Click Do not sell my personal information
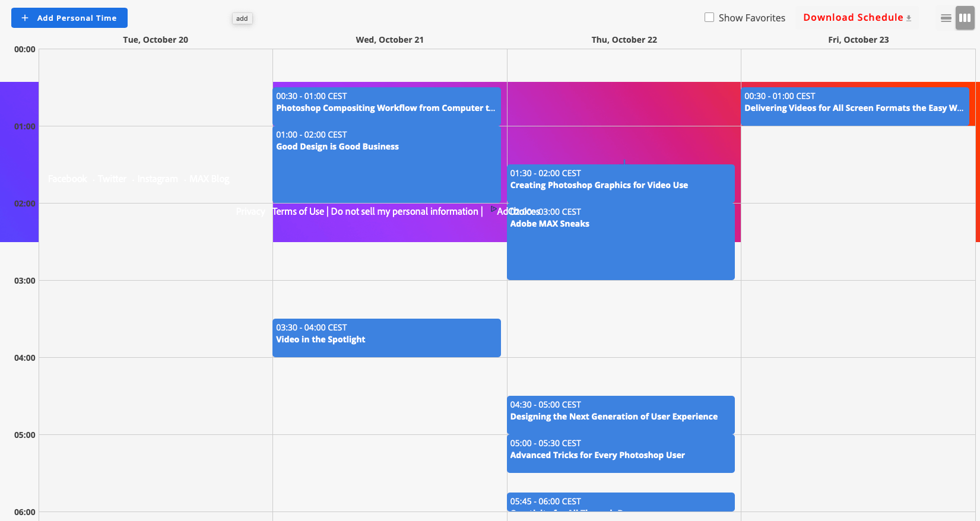Image resolution: width=980 pixels, height=521 pixels. (404, 211)
